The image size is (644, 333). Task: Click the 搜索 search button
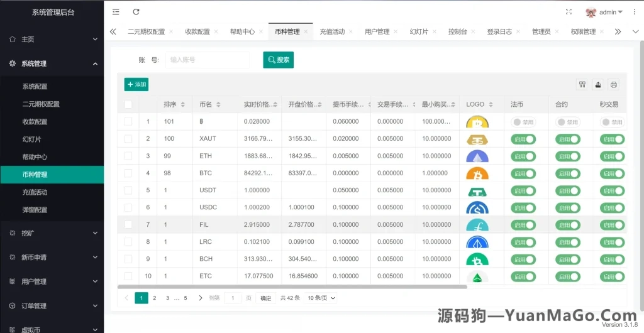click(279, 60)
